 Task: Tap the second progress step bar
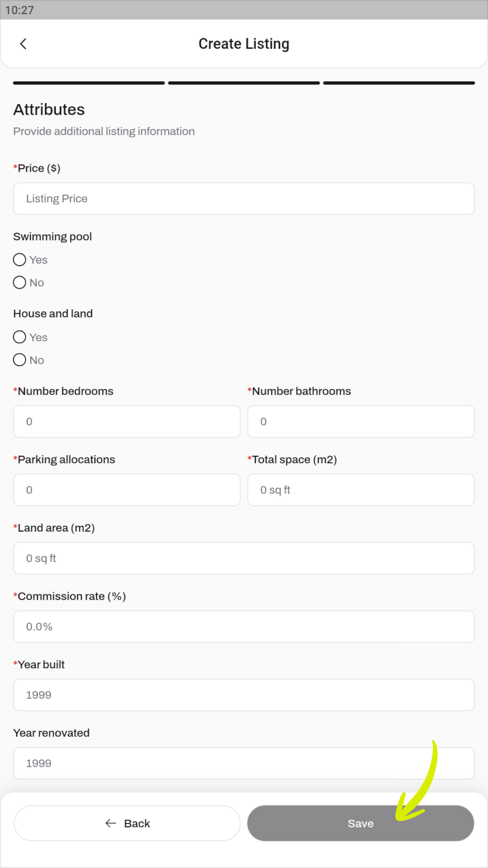[244, 83]
